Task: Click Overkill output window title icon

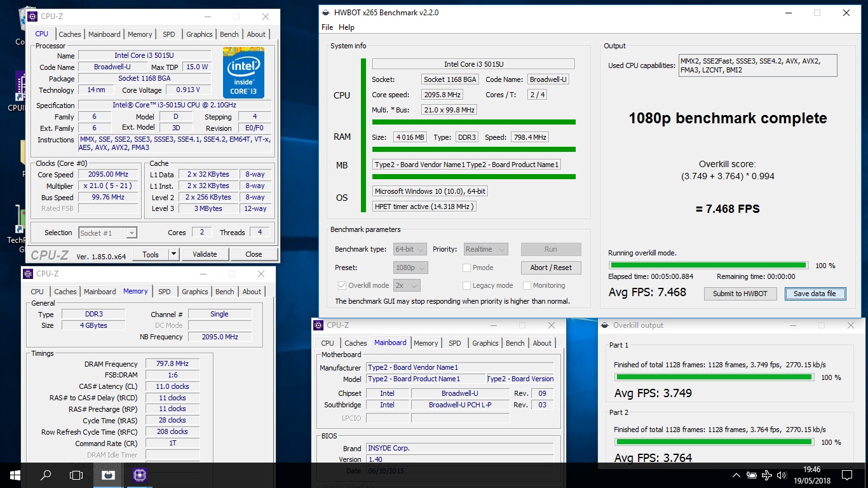Action: 604,325
